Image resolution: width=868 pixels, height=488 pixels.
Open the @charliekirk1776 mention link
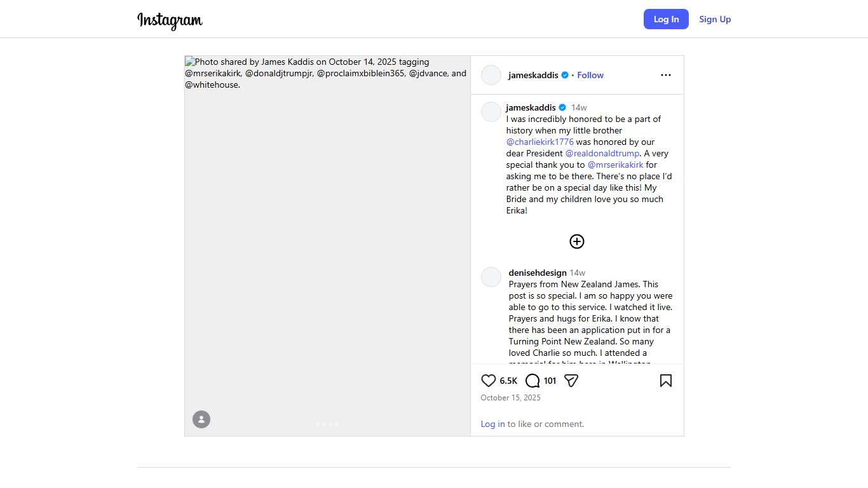(540, 142)
